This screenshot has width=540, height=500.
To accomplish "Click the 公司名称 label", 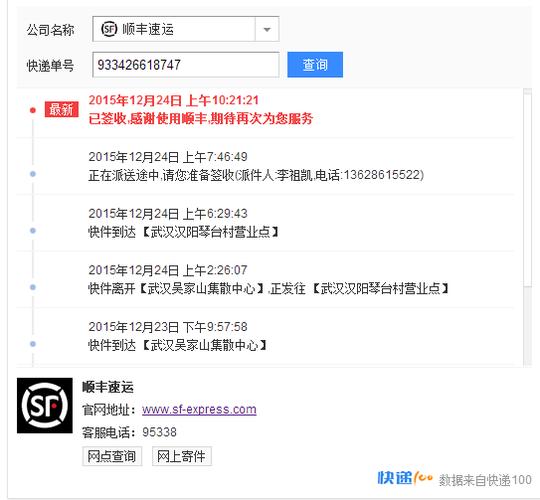I will (51, 30).
